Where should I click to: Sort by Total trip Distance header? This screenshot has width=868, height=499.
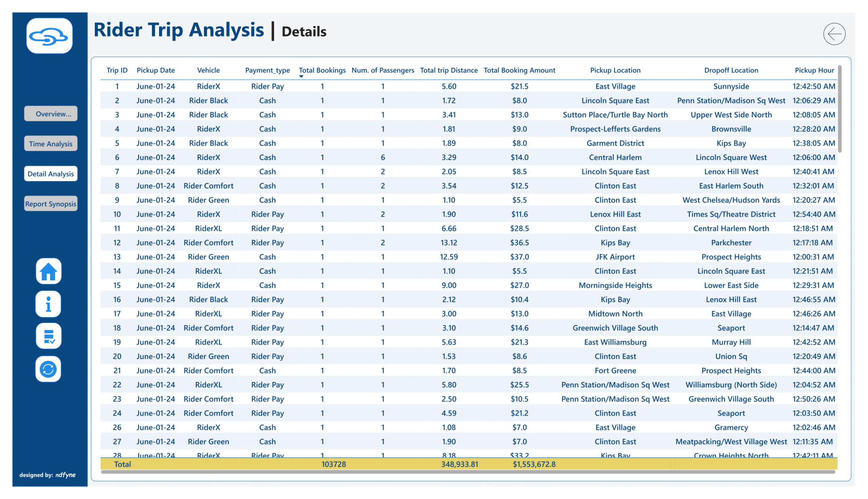coord(449,70)
